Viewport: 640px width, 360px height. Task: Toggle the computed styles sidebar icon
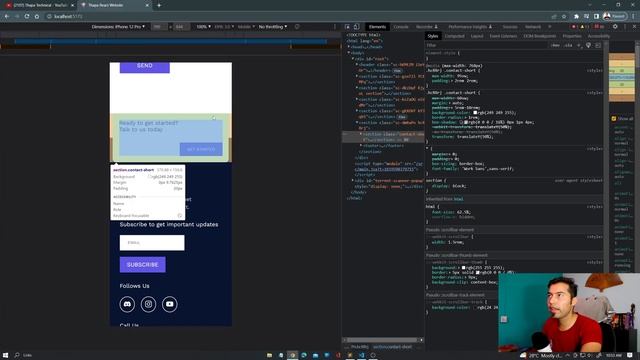(598, 45)
